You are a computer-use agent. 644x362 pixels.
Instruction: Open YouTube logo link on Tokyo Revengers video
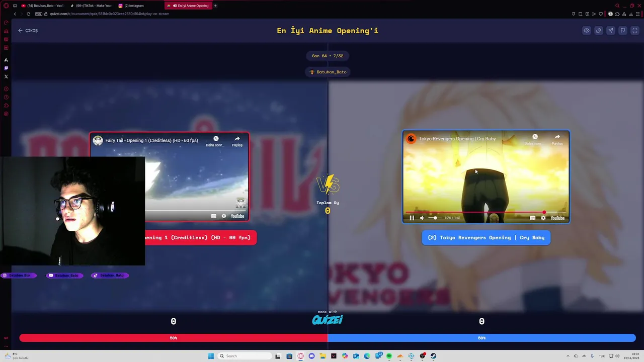pyautogui.click(x=557, y=218)
